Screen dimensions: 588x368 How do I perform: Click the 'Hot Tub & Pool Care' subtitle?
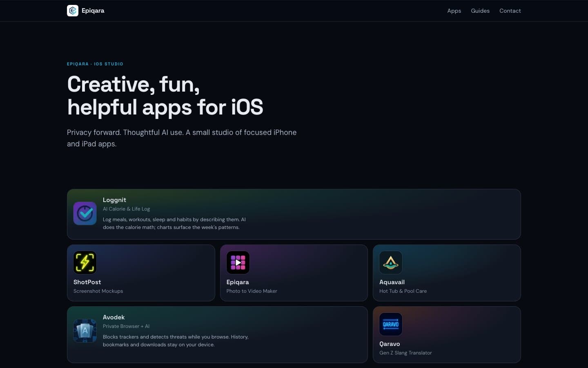403,291
